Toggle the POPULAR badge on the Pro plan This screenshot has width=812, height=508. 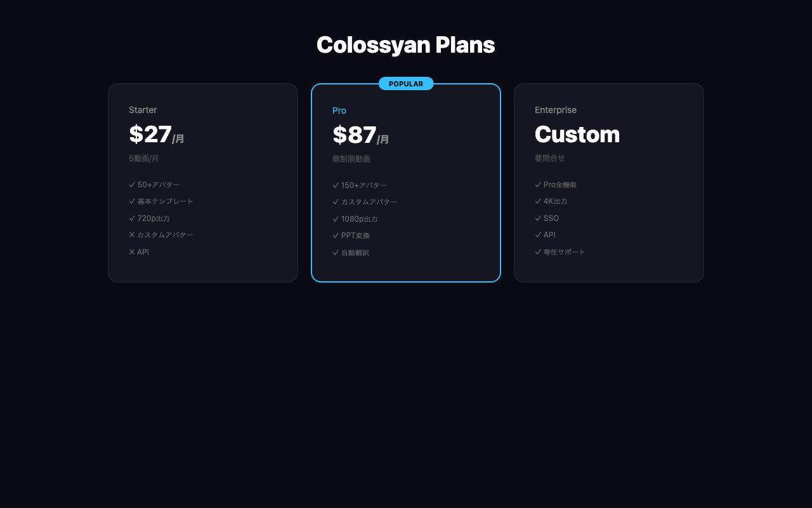click(x=405, y=83)
